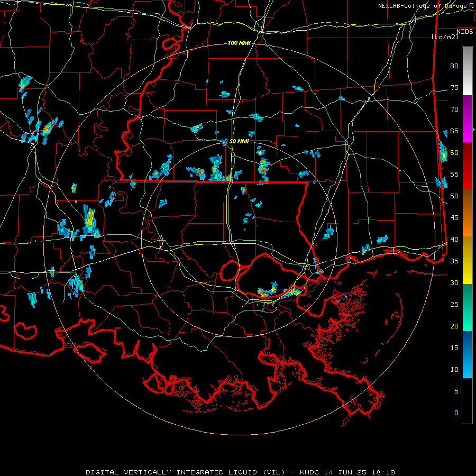Image resolution: width=476 pixels, height=476 pixels.
Task: Pick the red segment of the color bar
Action: pyautogui.click(x=467, y=166)
